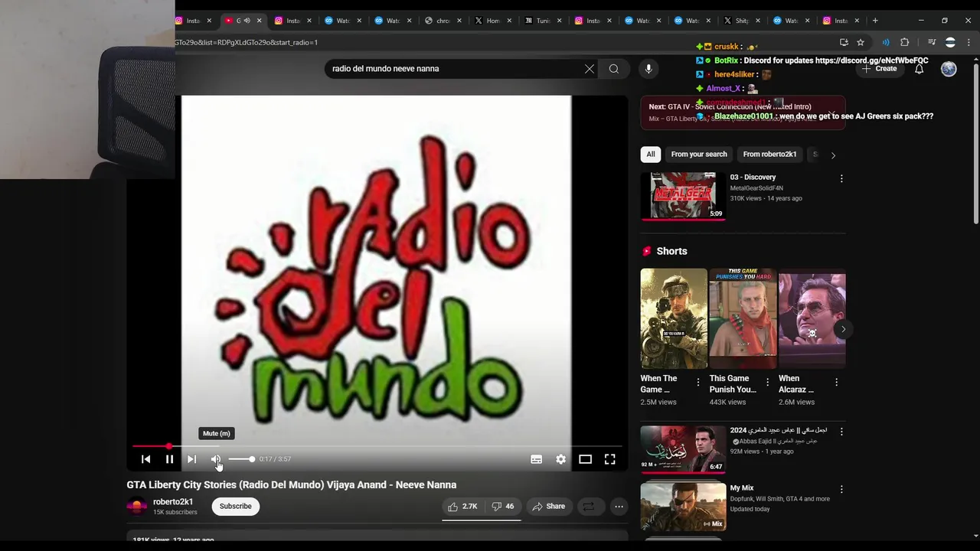Open options for '03 - Discovery' video
Screen dimensions: 980x551
tap(841, 178)
